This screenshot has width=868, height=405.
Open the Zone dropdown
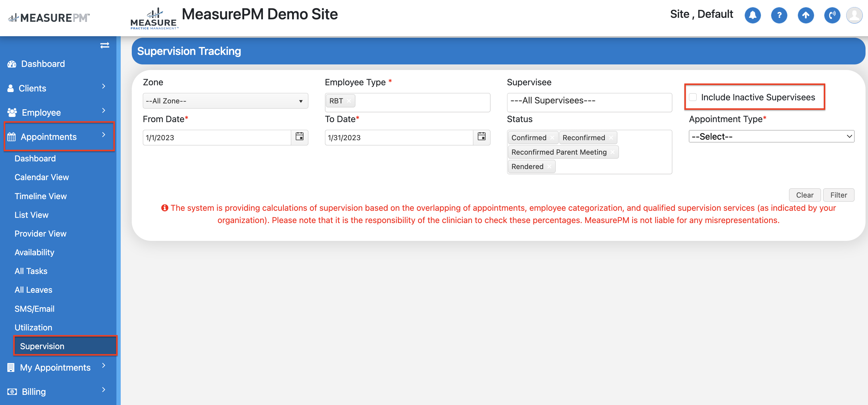(225, 101)
